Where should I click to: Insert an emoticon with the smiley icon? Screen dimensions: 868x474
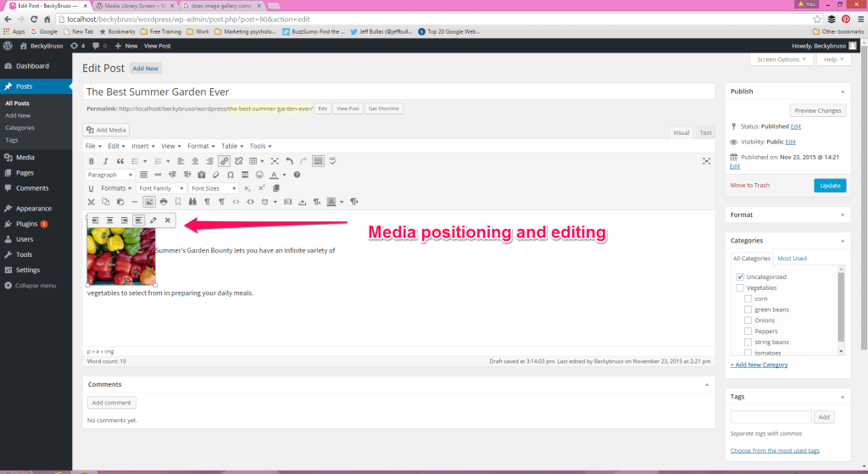pyautogui.click(x=259, y=175)
